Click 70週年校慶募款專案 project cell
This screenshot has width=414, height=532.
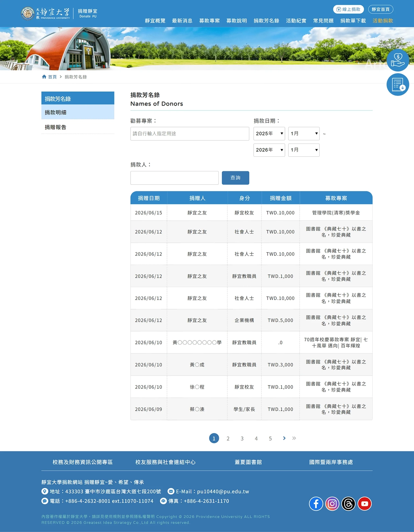[x=336, y=343]
